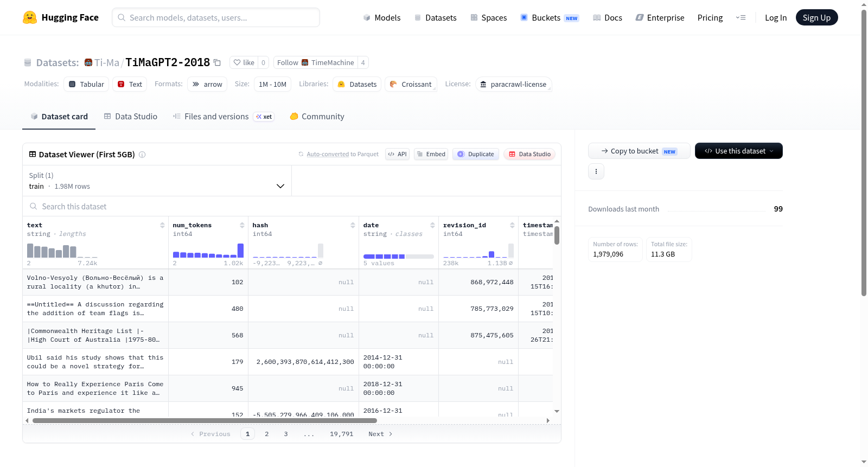Switch to the Dataset card tab

point(59,116)
